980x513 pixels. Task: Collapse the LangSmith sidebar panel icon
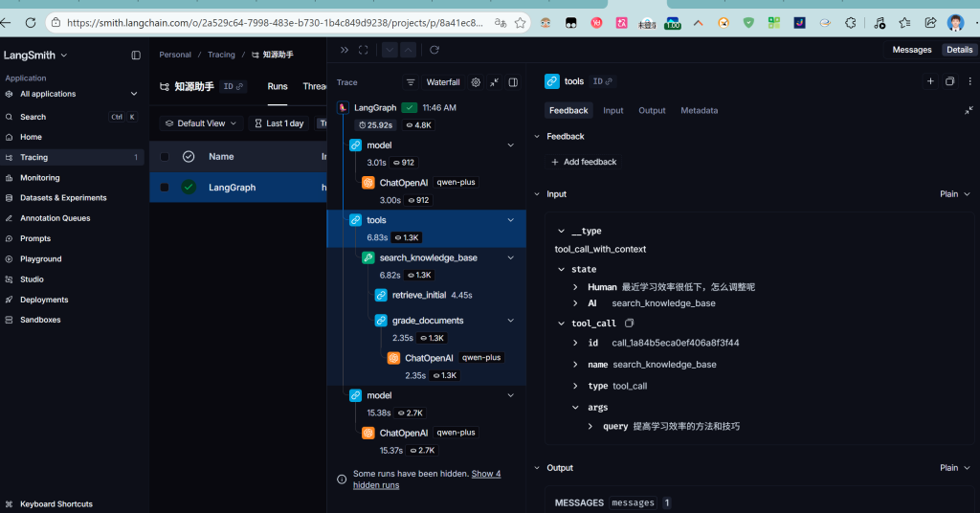coord(136,55)
